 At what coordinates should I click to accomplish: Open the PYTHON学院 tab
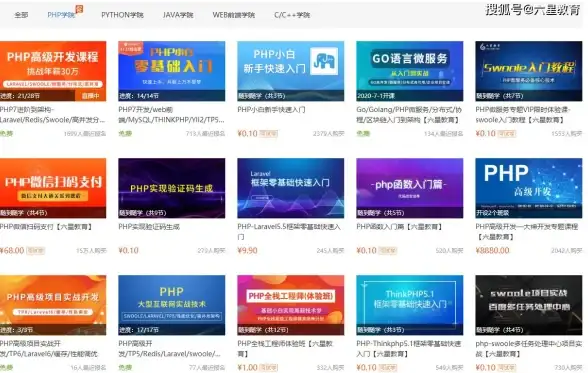122,15
